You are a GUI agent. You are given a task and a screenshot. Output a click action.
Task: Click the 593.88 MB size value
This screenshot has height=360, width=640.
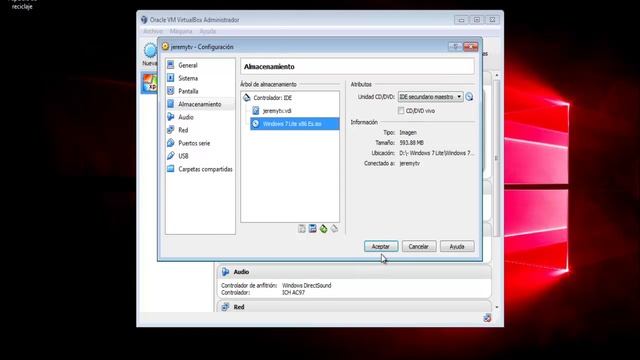pos(411,143)
